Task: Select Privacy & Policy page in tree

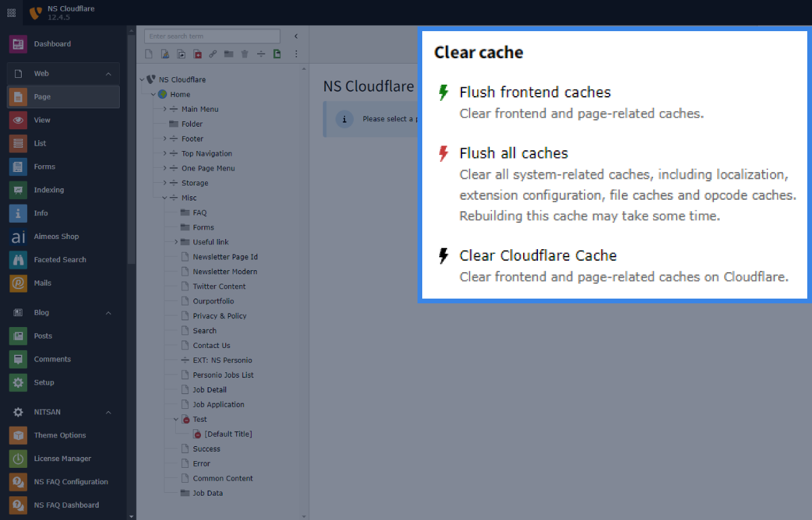Action: 219,316
